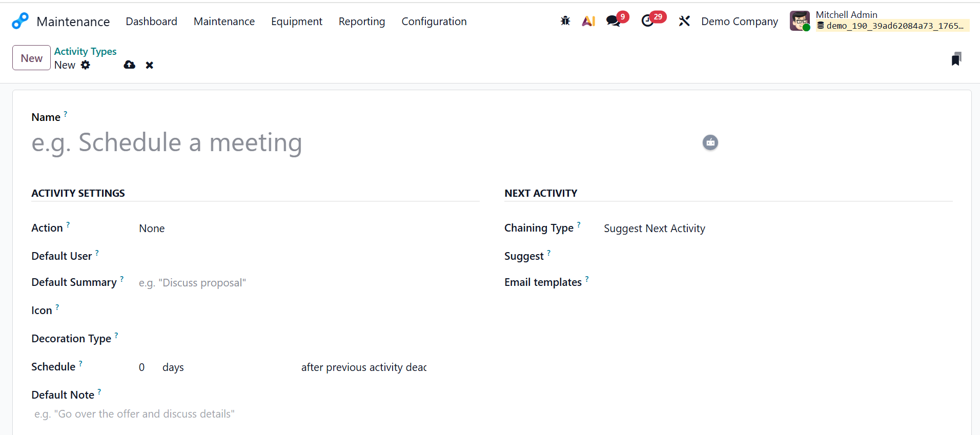Open the debug bug icon menu
This screenshot has height=435, width=980.
click(565, 21)
